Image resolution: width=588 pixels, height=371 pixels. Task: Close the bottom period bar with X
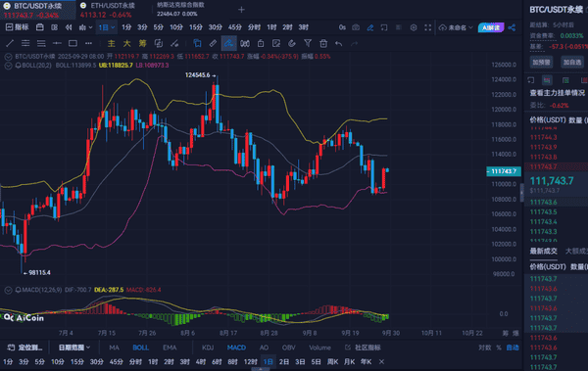[x=381, y=361]
